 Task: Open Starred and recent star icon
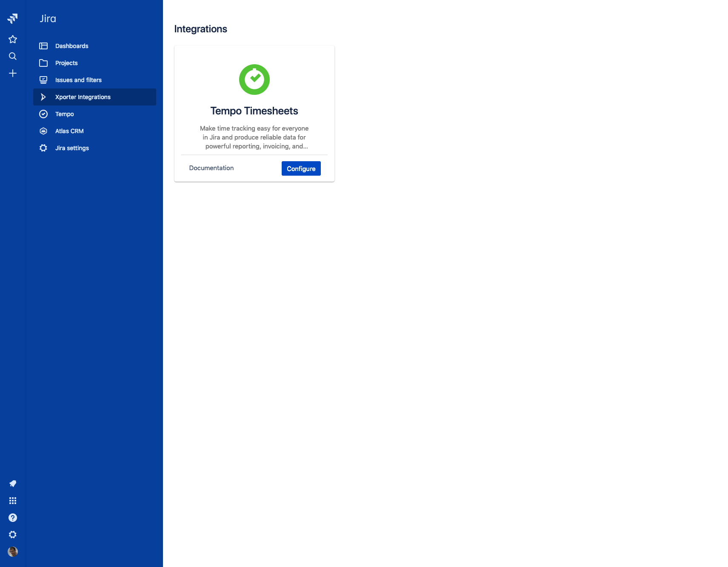(x=13, y=39)
